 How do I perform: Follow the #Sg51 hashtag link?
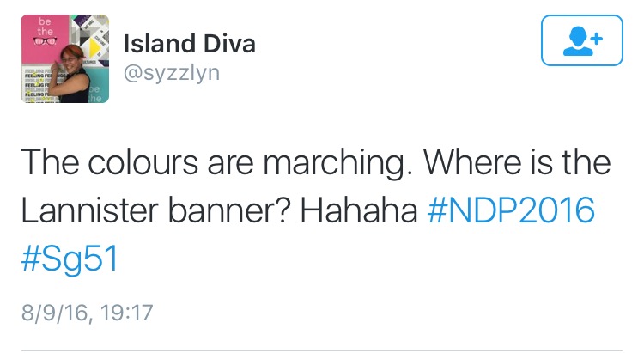(68, 258)
